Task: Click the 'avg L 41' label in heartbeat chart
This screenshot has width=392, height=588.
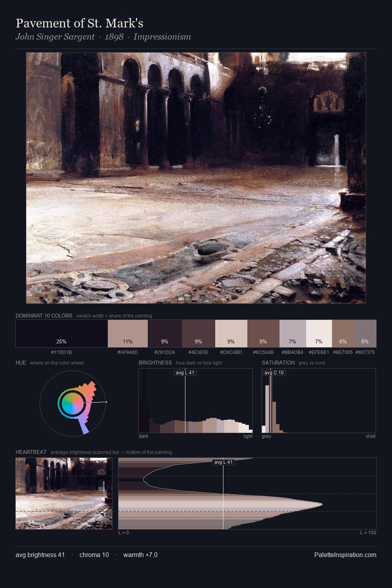Action: pyautogui.click(x=223, y=462)
